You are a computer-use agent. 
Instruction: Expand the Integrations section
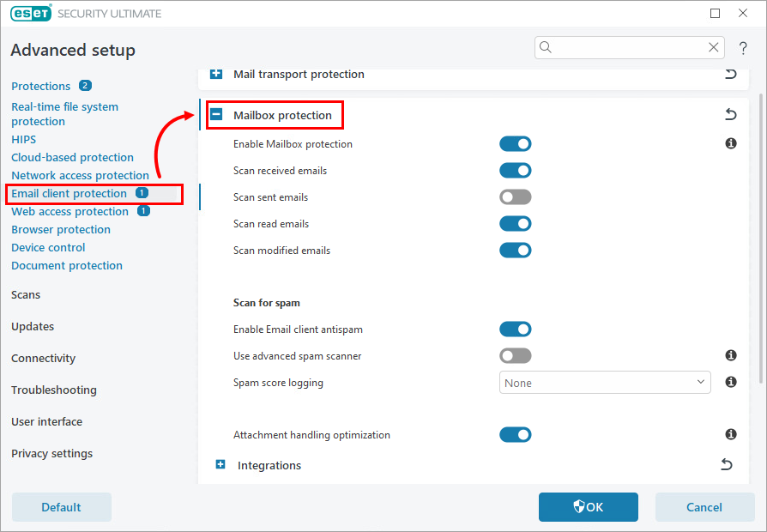(220, 465)
